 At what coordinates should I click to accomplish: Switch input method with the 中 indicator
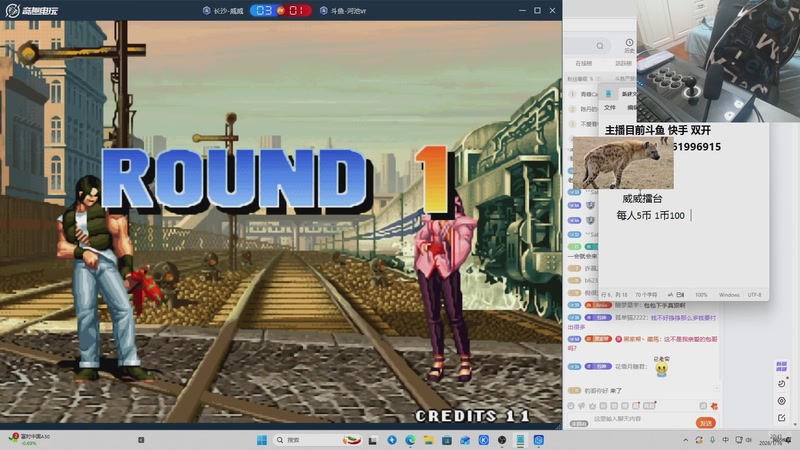pos(726,440)
